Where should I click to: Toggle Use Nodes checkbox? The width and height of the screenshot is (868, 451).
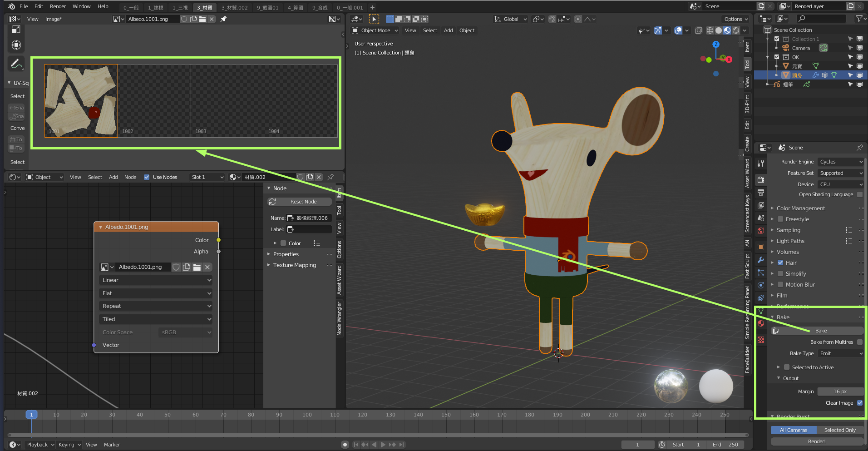click(147, 177)
